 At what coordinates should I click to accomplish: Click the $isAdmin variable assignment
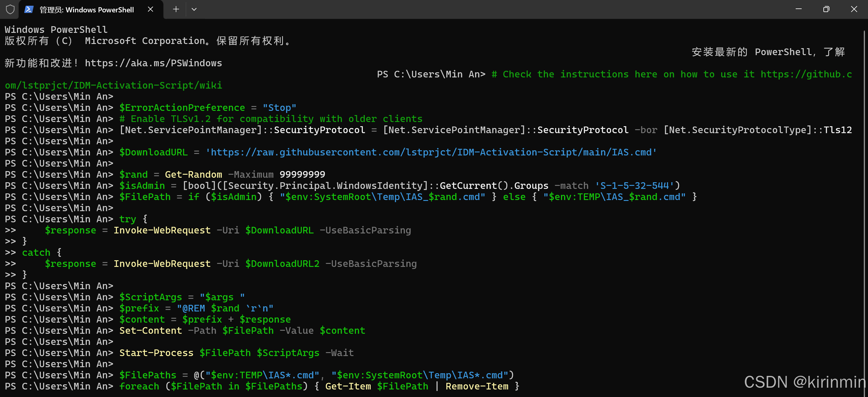tap(142, 186)
